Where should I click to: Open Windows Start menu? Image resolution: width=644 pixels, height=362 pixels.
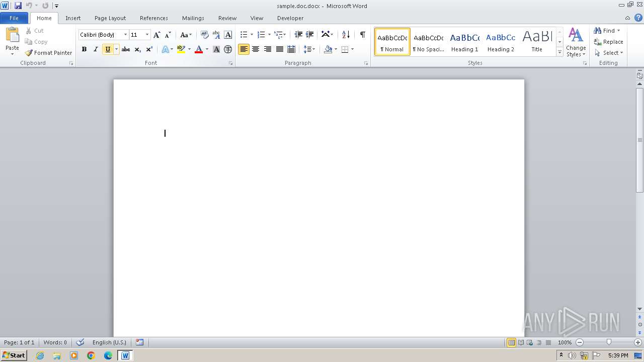pyautogui.click(x=14, y=355)
